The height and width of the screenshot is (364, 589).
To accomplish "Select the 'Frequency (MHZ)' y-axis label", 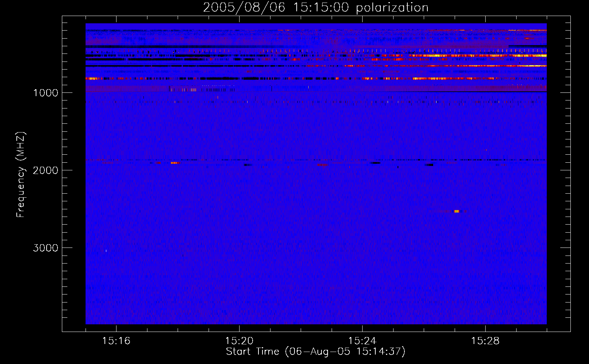I will tap(21, 175).
